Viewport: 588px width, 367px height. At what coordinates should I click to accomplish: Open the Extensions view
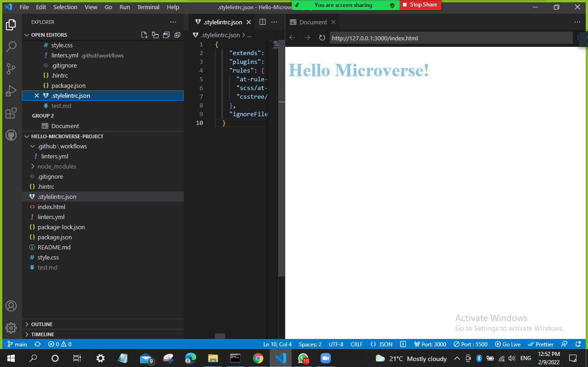[11, 113]
